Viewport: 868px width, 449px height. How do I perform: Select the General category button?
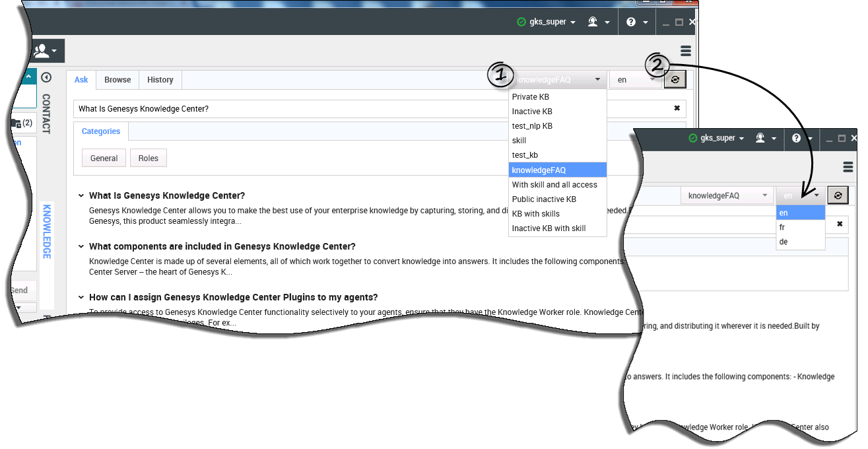[x=104, y=158]
